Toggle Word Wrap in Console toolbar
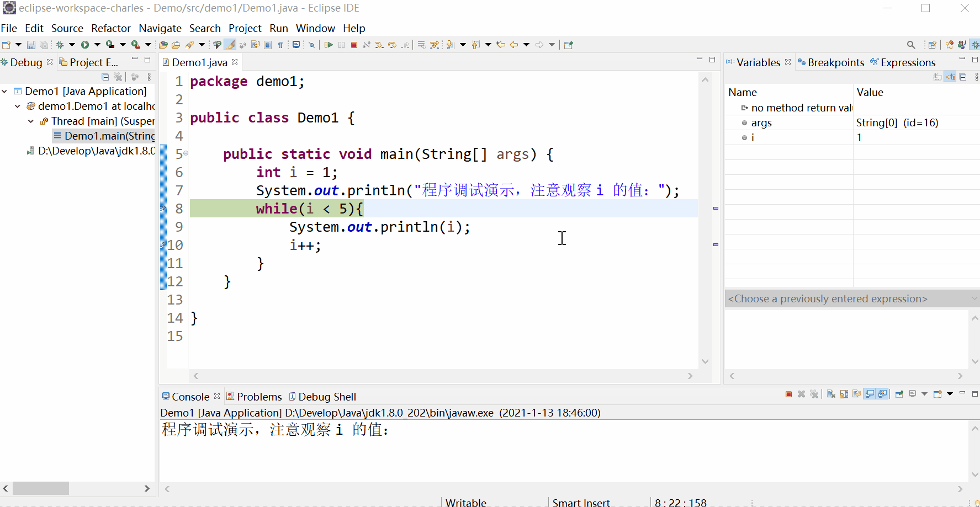The width and height of the screenshot is (980, 507). click(856, 394)
